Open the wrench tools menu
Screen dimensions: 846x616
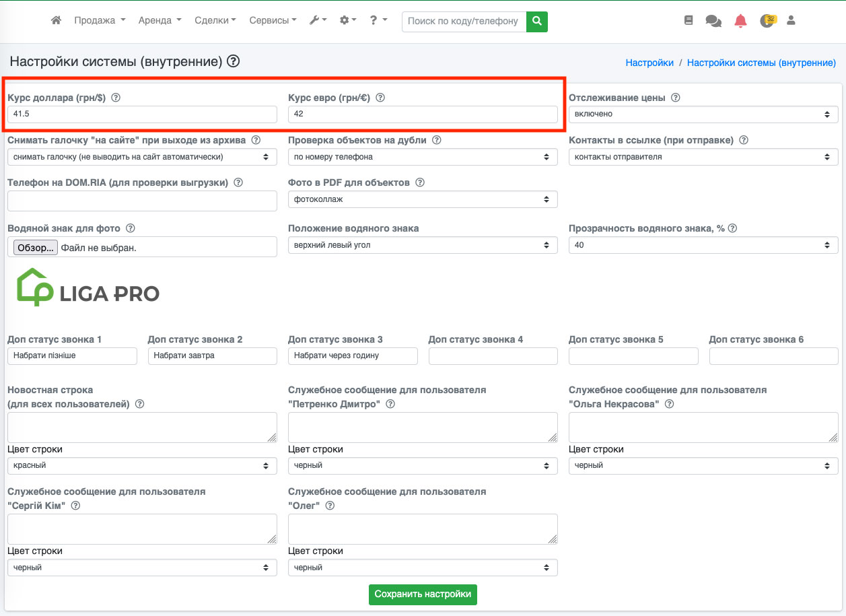click(318, 21)
